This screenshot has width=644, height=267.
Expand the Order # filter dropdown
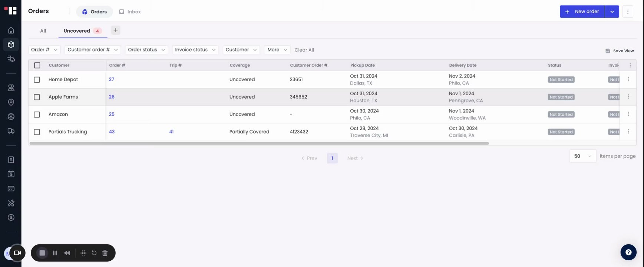(44, 50)
